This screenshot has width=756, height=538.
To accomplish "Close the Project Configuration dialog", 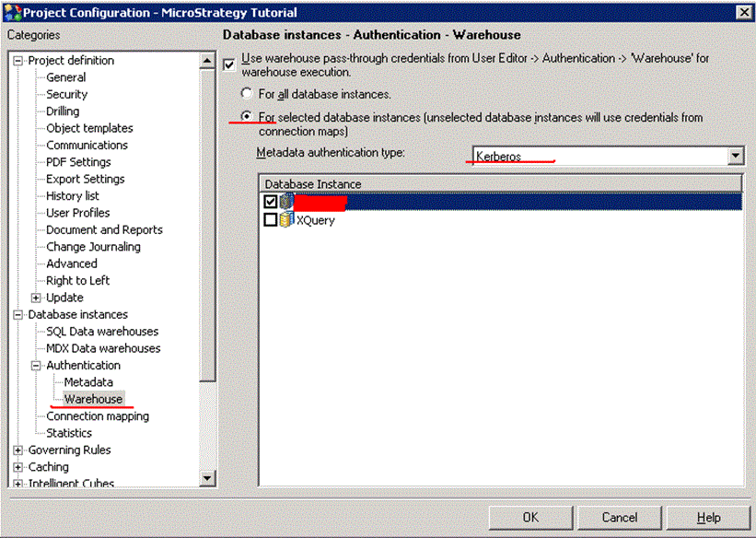I will (x=744, y=13).
